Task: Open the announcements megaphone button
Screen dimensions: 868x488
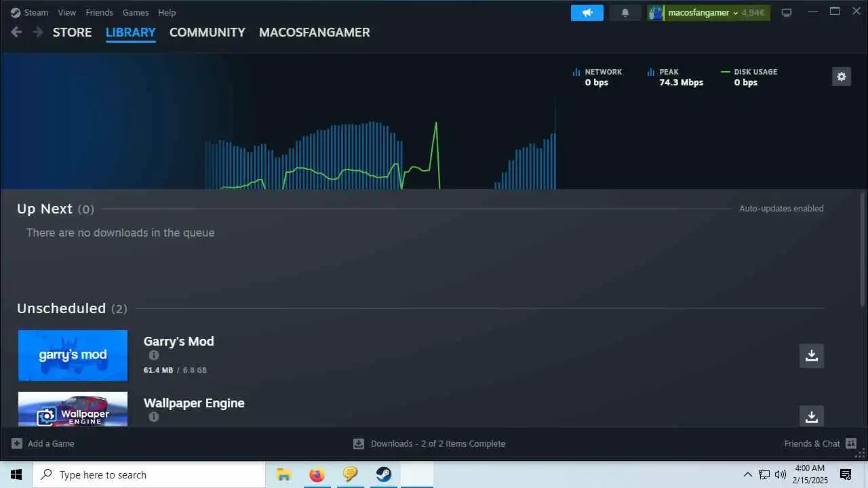Action: pos(587,12)
